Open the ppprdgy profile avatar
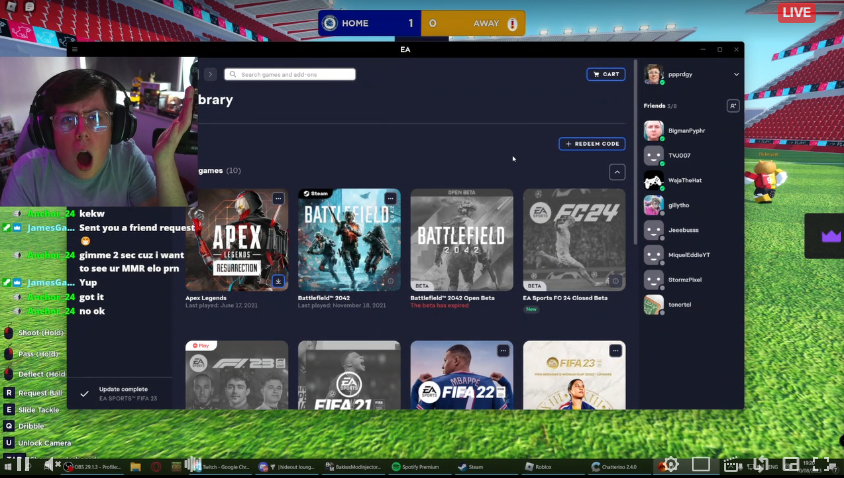 coord(653,74)
